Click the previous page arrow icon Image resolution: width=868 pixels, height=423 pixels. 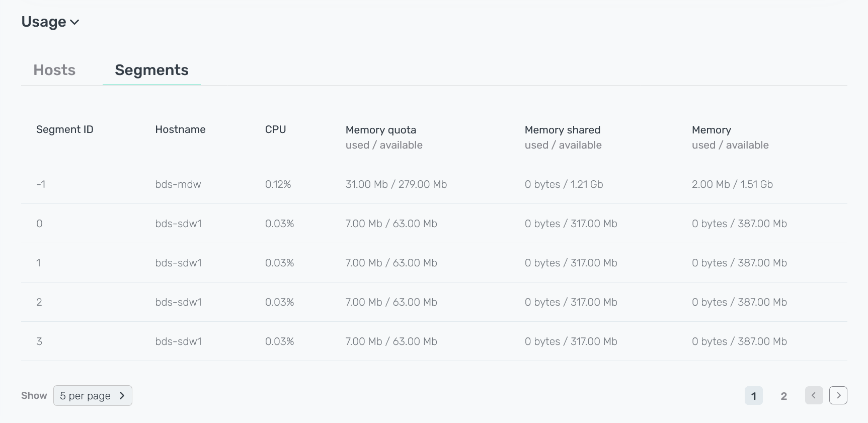(814, 395)
